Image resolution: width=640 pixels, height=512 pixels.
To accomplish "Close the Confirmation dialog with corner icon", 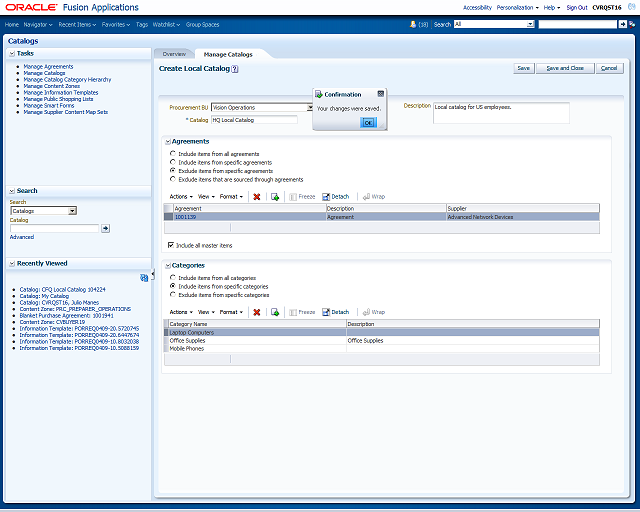I will point(380,94).
